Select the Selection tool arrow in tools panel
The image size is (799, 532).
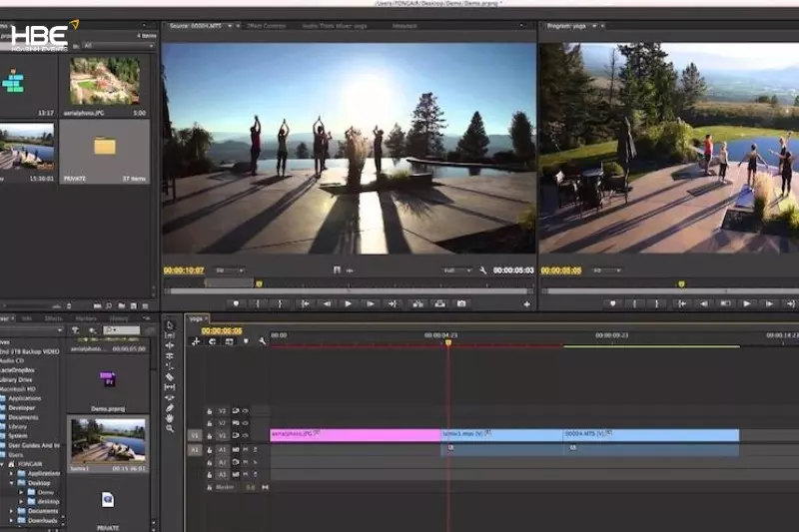click(170, 324)
